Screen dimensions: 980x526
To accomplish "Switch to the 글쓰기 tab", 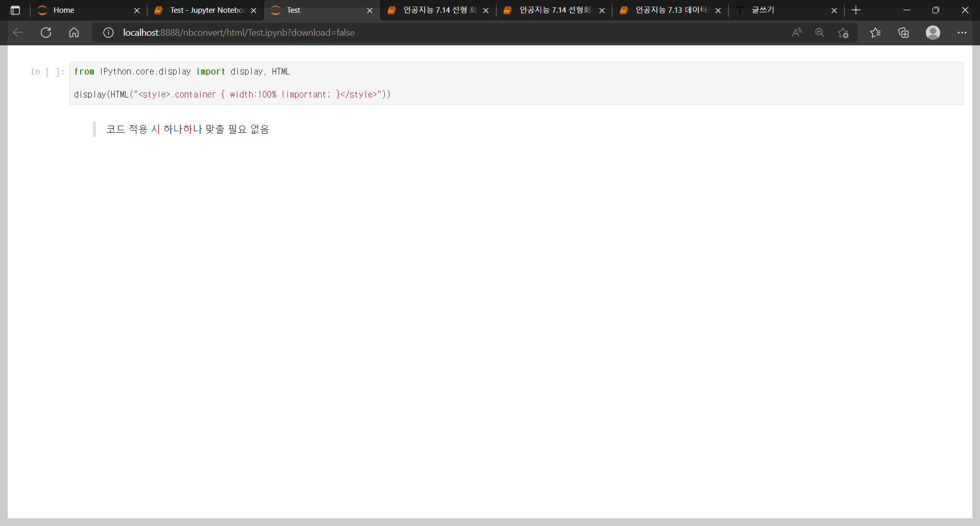I will tap(786, 10).
